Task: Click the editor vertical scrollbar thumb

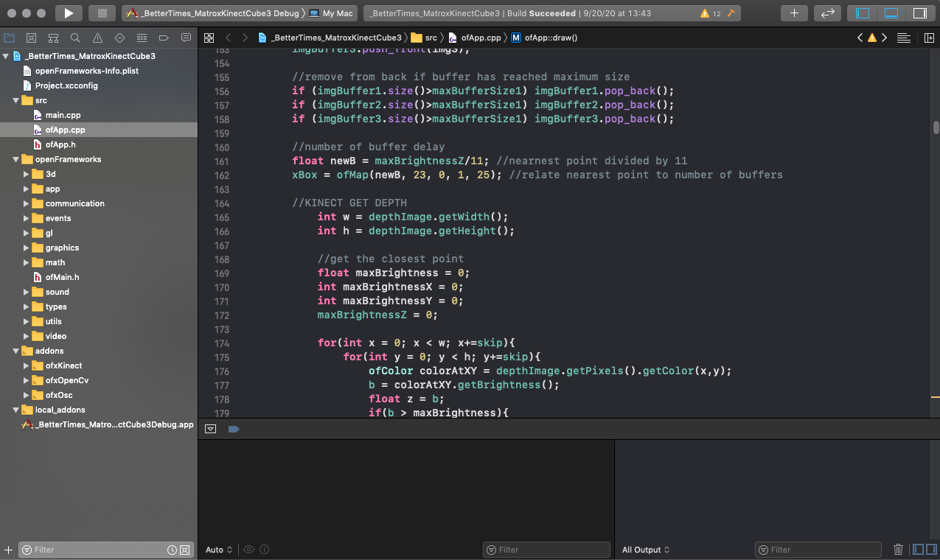Action: click(936, 127)
